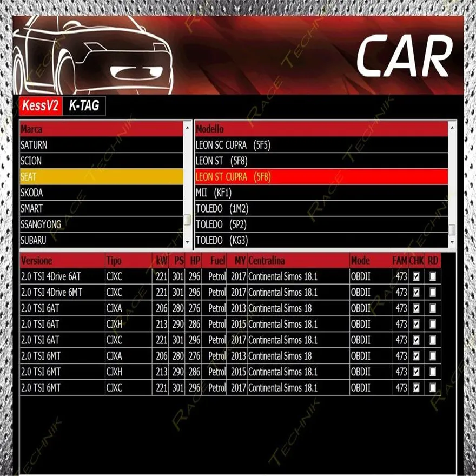The image size is (476, 476).
Task: Click the Modello list scroll up arrow
Action: pyautogui.click(x=452, y=128)
